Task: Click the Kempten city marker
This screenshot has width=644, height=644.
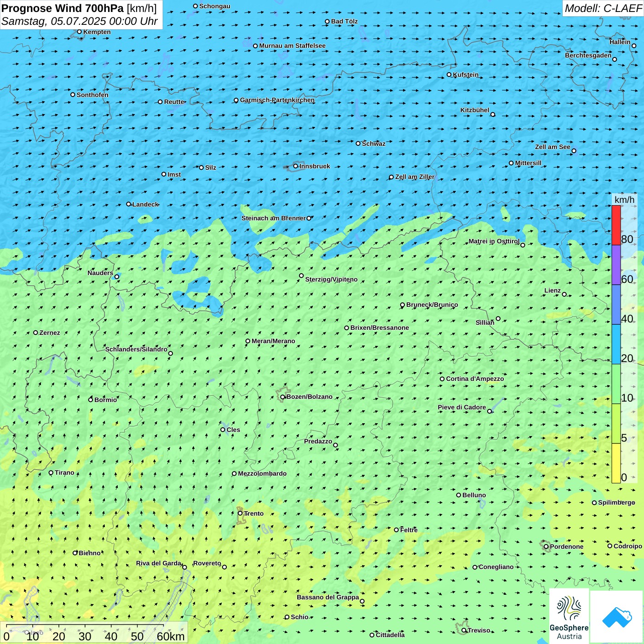Action: point(80,32)
